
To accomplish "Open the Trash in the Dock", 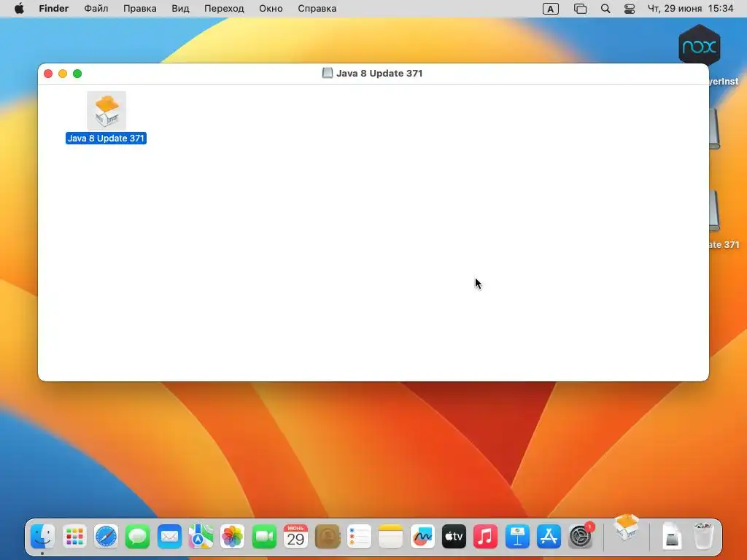I will coord(703,537).
